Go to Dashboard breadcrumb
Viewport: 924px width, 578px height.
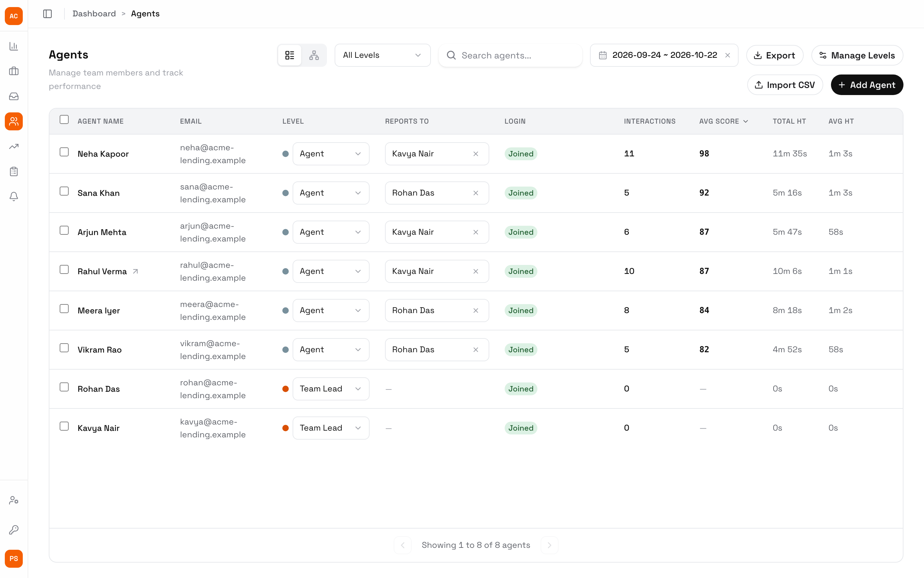tap(94, 14)
